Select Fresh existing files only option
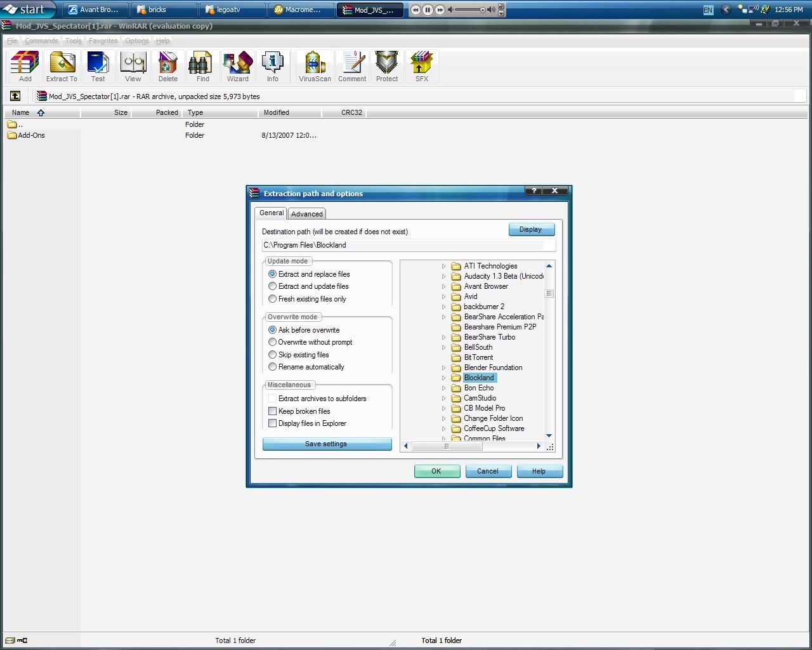 pos(307,299)
